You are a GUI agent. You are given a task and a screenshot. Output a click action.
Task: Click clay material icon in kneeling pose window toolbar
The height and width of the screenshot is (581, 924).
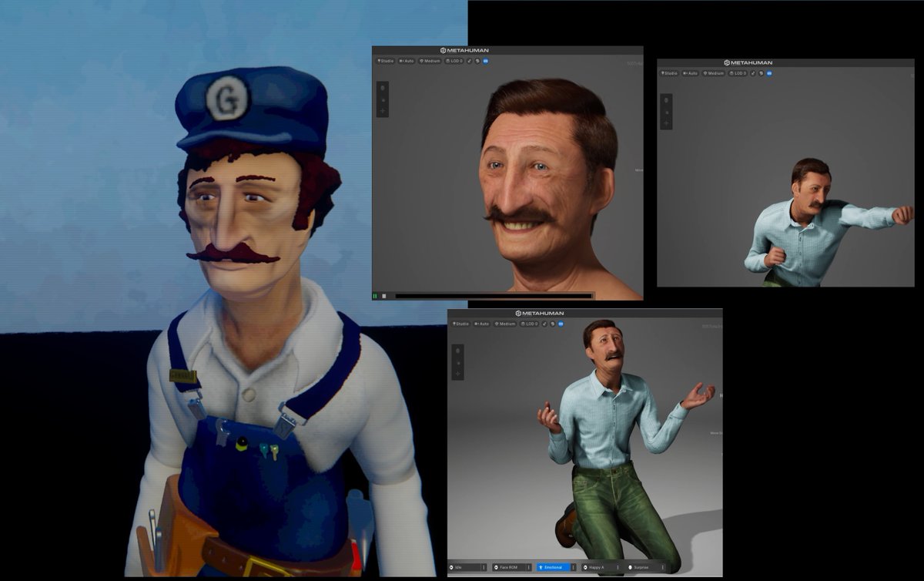tap(553, 324)
